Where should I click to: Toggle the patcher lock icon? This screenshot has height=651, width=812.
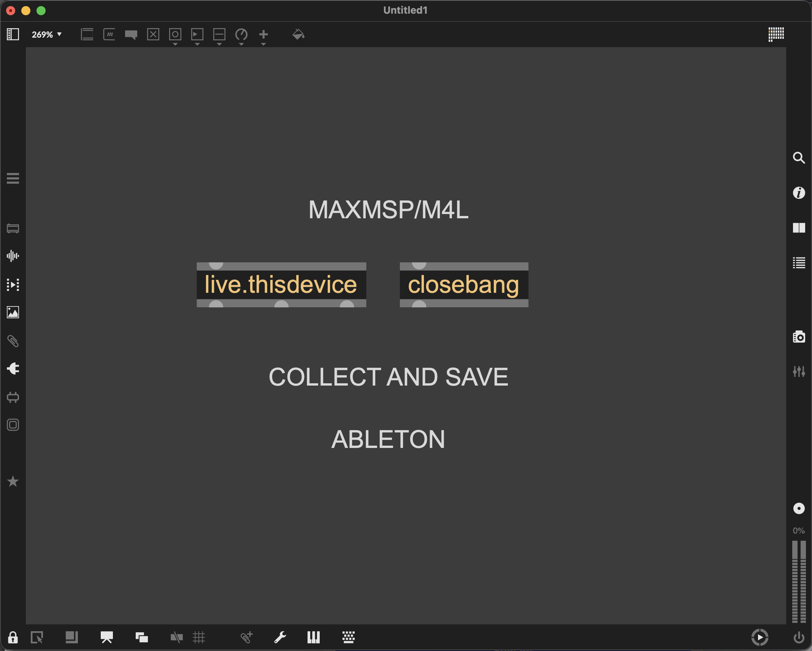[13, 637]
